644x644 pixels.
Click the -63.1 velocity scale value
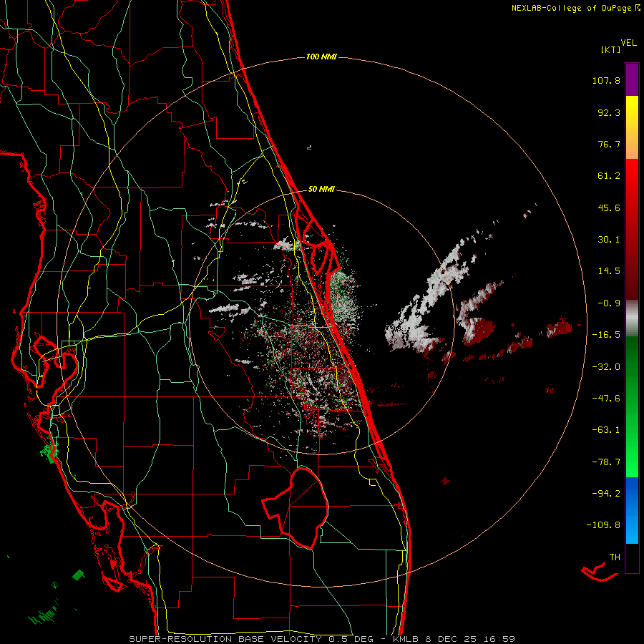coord(606,430)
